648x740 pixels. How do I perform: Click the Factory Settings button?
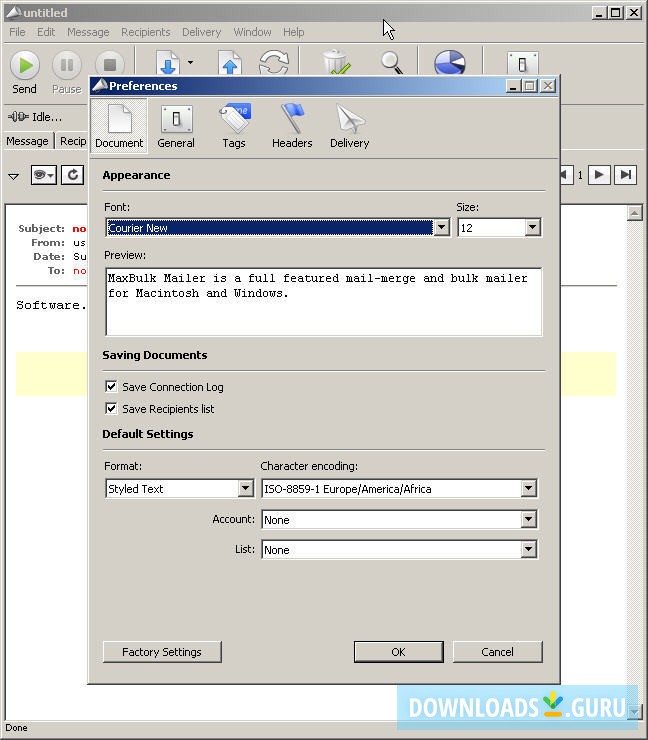pyautogui.click(x=162, y=652)
